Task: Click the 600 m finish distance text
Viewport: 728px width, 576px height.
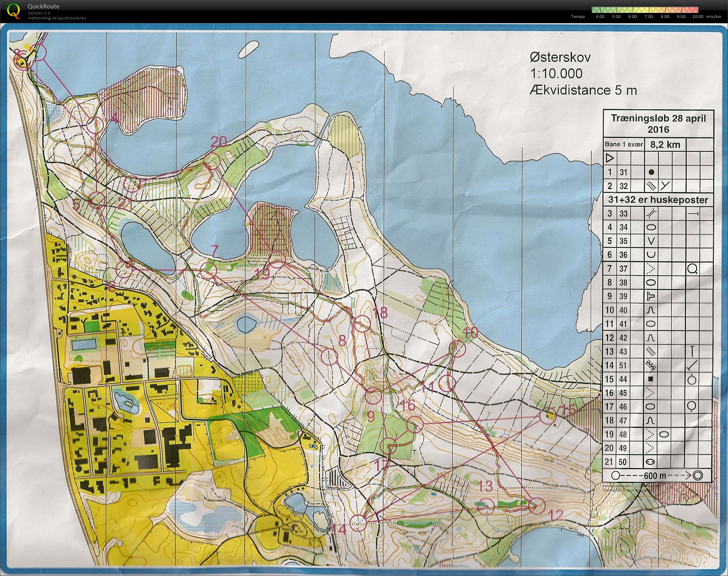Action: point(655,475)
